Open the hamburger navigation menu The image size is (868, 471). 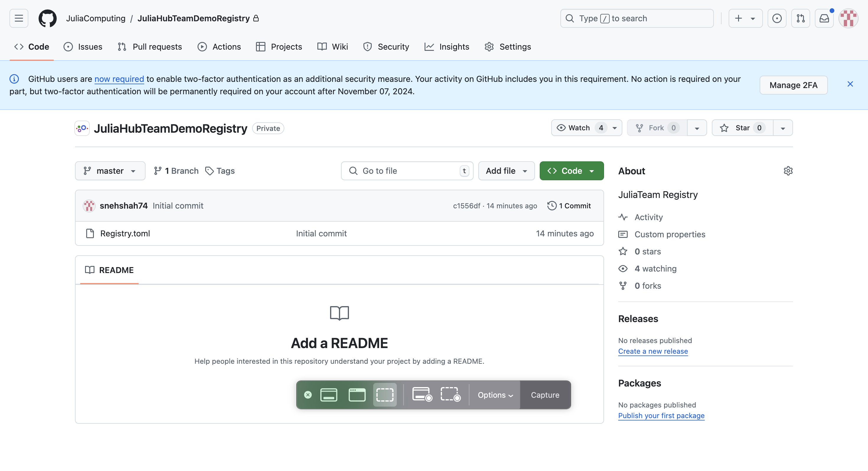[19, 18]
